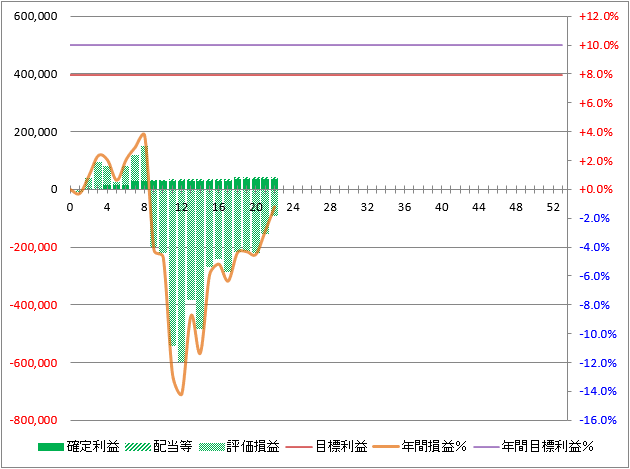630x469 pixels.
Task: Click the orange line's peak near week 8
Action: tap(143, 135)
